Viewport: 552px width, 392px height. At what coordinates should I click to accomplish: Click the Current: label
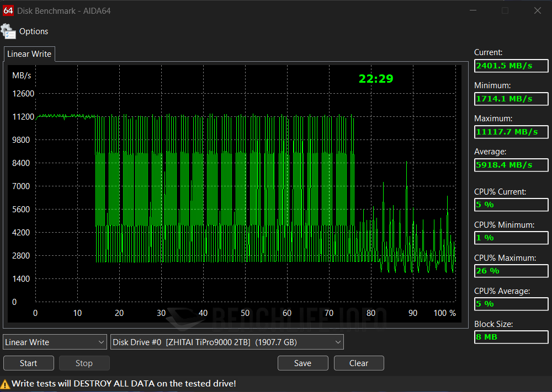(488, 52)
